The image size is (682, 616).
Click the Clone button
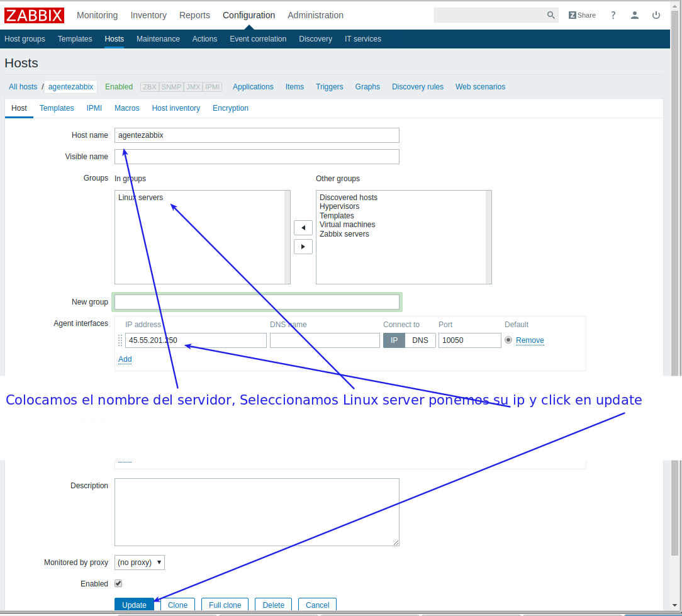pos(177,605)
